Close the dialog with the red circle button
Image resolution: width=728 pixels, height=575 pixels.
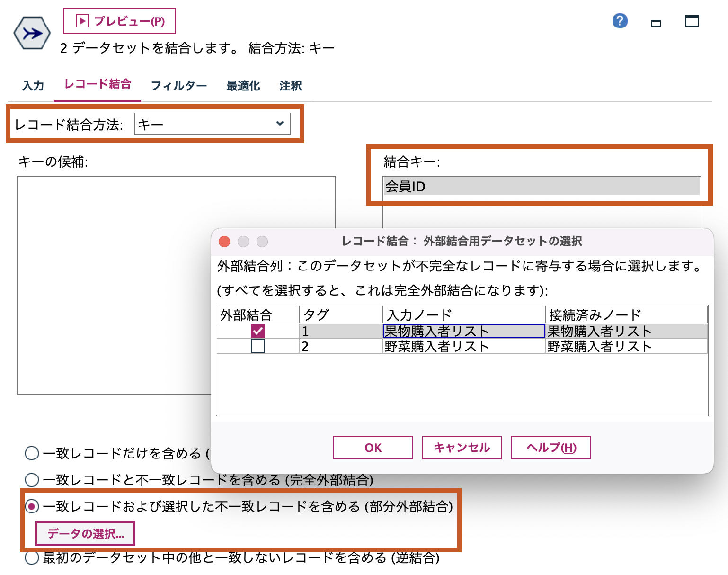click(224, 242)
